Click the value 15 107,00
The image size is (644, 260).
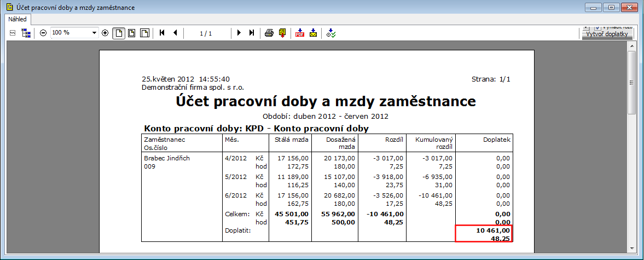coord(339,177)
